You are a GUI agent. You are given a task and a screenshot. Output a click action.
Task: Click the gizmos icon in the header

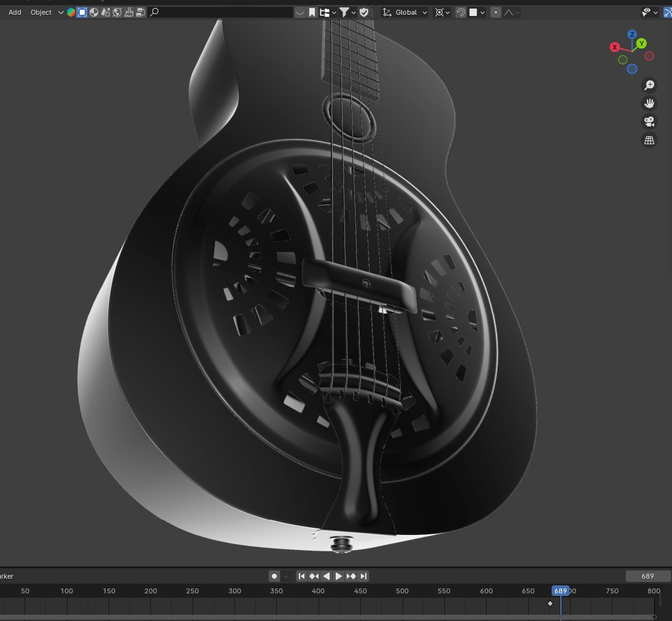tap(668, 12)
